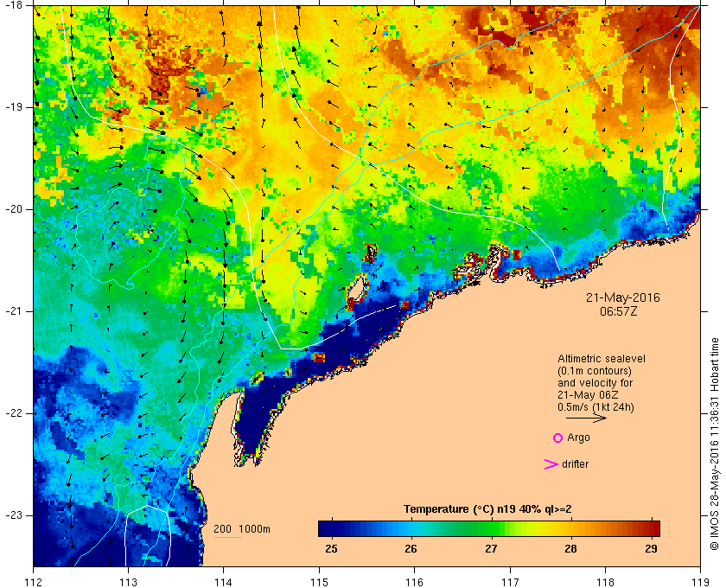This screenshot has height=588, width=726.
Task: Click the latitude axis label -23
Action: tap(15, 515)
